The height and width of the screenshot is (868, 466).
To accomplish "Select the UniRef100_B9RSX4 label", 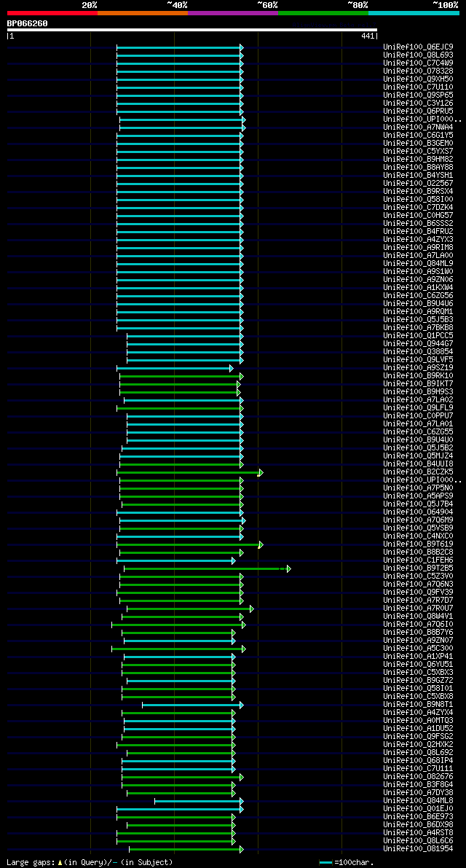I will pyautogui.click(x=418, y=192).
